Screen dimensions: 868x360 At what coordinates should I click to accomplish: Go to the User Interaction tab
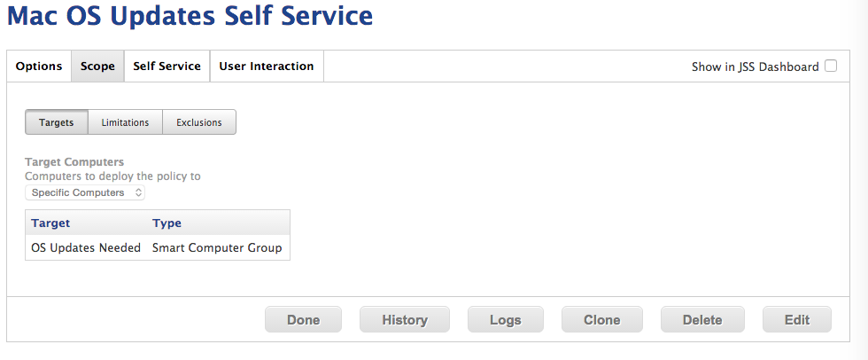(267, 67)
